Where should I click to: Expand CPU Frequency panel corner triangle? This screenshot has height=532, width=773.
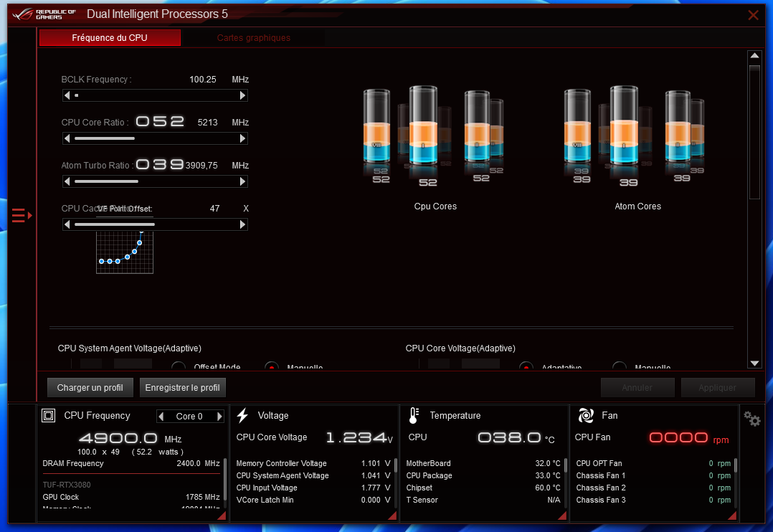(222, 516)
